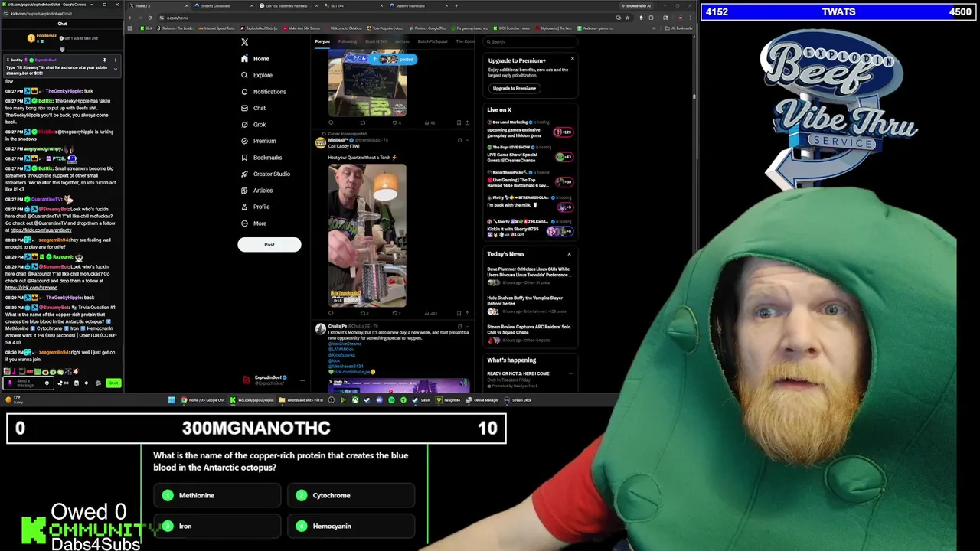Switch to the For you tab
The image size is (980, 551).
pos(322,41)
